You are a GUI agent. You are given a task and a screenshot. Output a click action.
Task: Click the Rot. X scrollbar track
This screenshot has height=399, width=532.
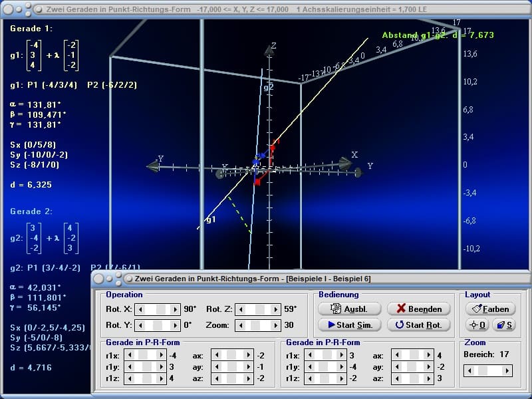pyautogui.click(x=158, y=309)
